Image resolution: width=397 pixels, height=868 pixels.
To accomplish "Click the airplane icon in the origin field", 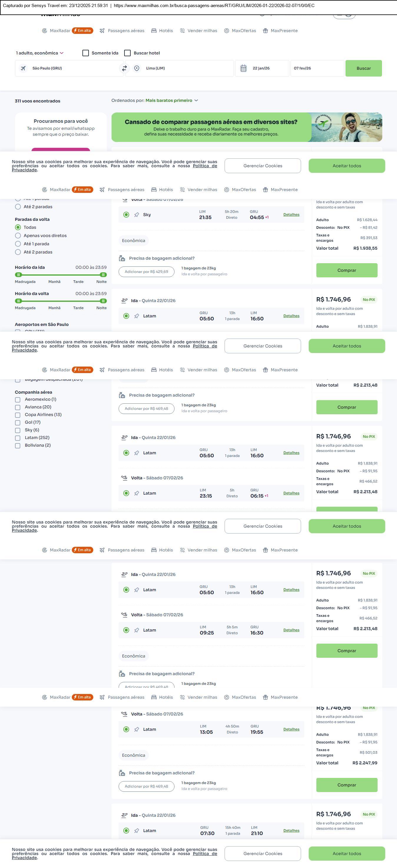I will click(x=23, y=68).
